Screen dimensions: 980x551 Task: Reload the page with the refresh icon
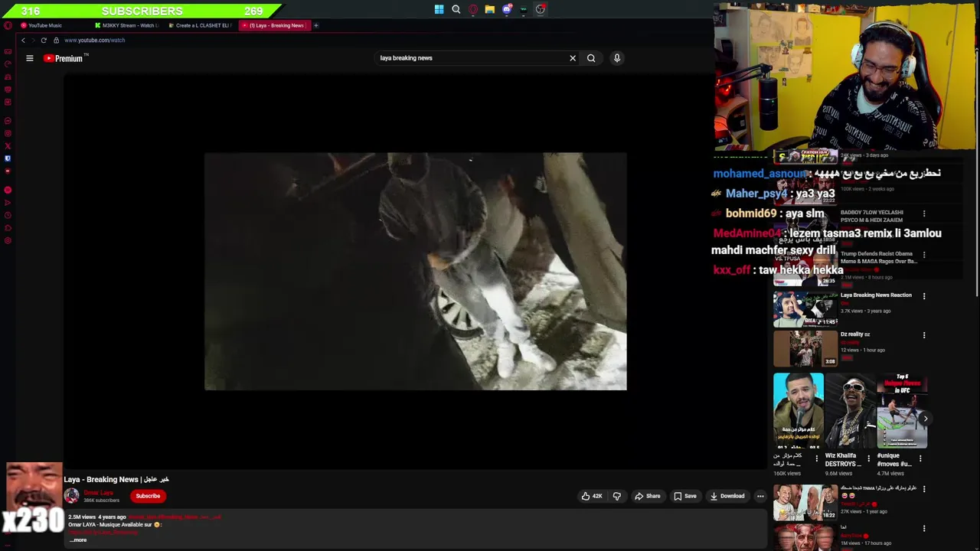pos(44,40)
